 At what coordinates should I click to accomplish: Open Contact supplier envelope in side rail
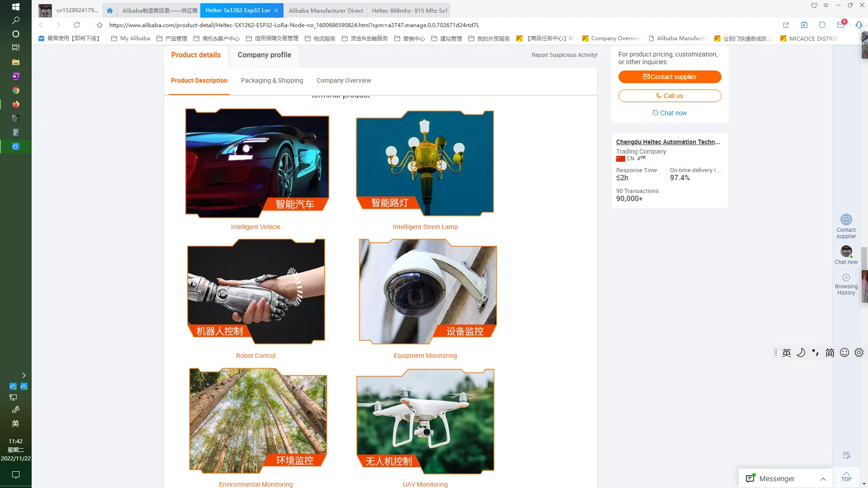click(846, 220)
